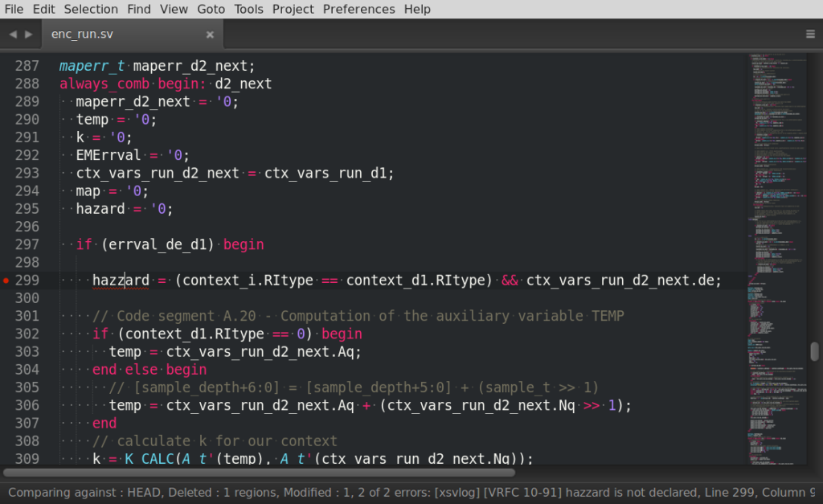Click the tab back navigation arrow
The image size is (823, 504).
coord(13,35)
